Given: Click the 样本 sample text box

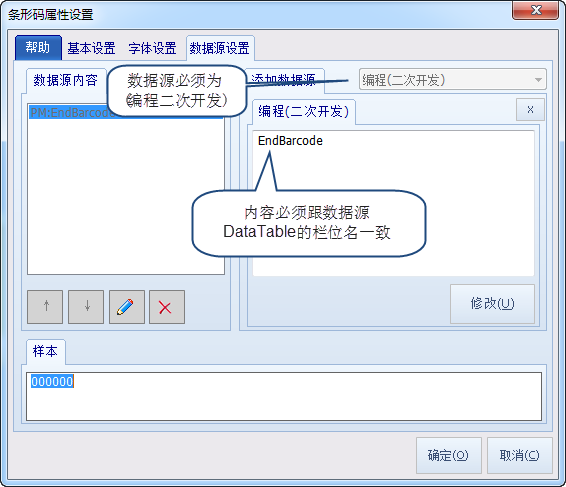Looking at the screenshot, I should (284, 396).
